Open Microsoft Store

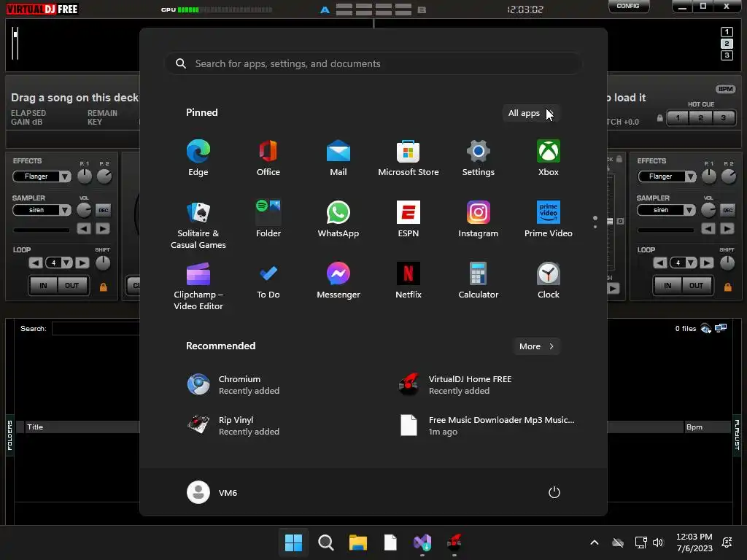(409, 158)
